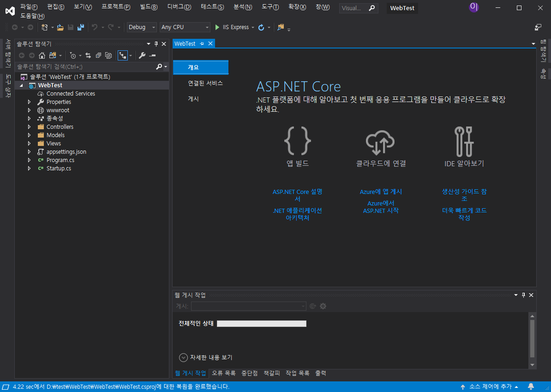
Task: Click Sync with Active Document icon
Action: pos(88,55)
